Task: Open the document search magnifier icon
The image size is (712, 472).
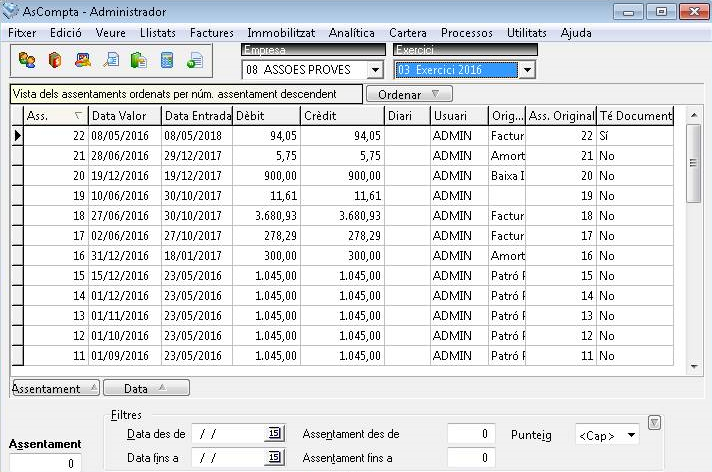Action: pos(111,60)
